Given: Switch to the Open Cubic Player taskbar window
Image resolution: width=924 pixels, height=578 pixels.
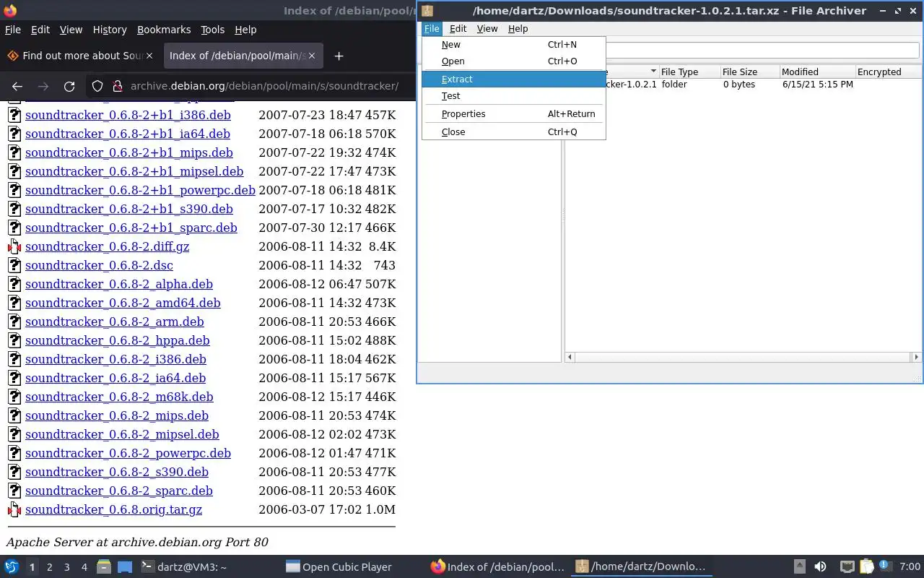Looking at the screenshot, I should tap(339, 566).
